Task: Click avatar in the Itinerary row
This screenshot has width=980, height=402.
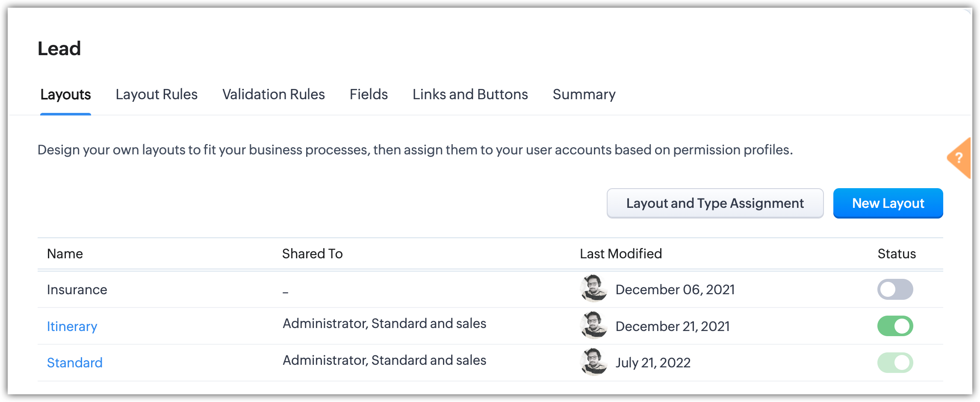Action: pos(594,325)
